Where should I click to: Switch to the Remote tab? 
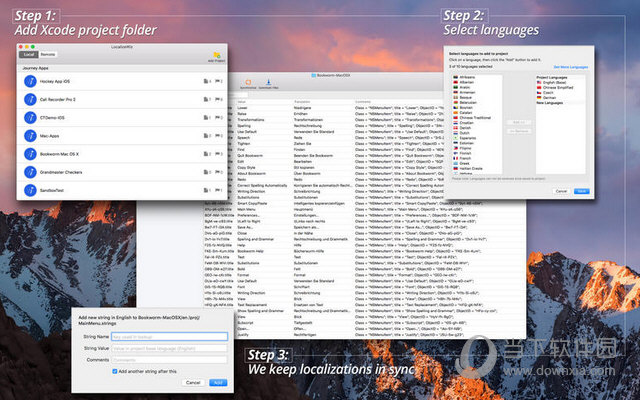(48, 54)
